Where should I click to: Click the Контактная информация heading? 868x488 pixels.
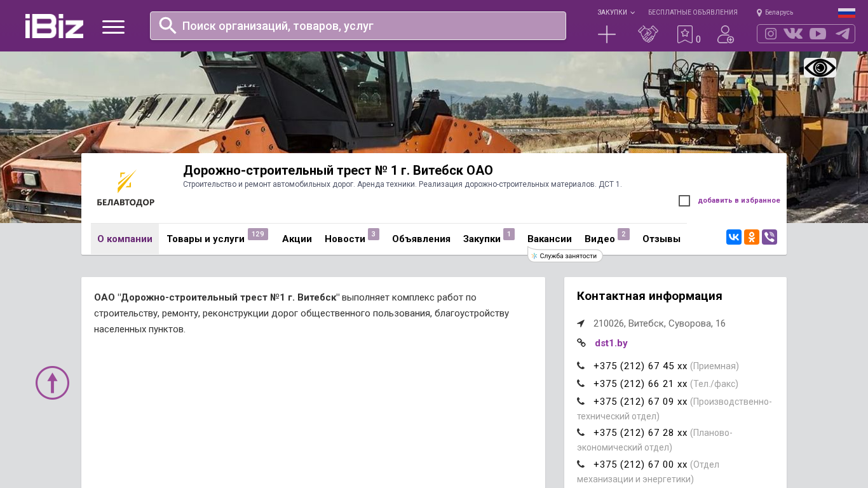(x=649, y=296)
